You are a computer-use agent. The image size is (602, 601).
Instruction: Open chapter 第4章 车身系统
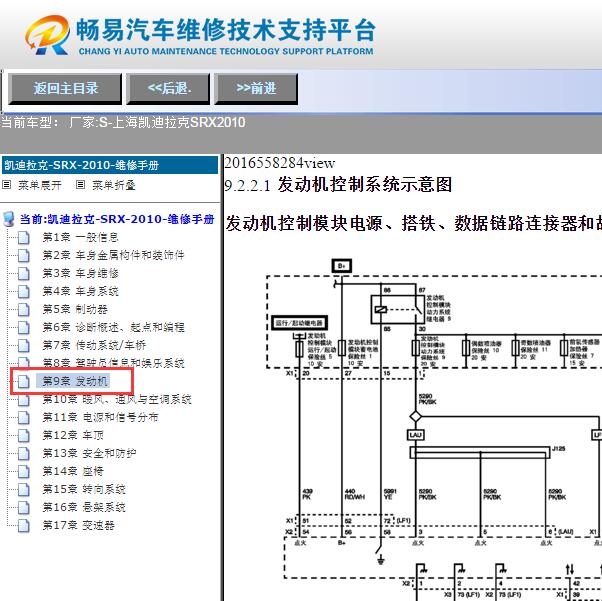coord(80,291)
